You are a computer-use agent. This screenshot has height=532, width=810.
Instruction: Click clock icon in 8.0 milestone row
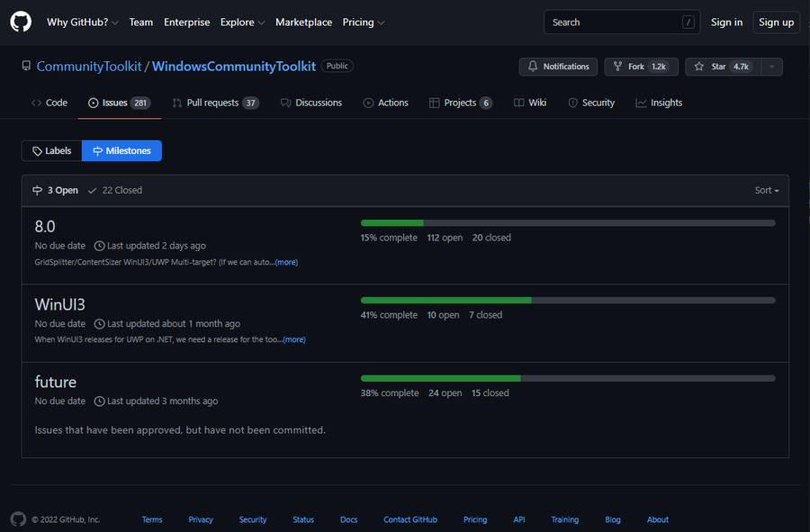99,246
